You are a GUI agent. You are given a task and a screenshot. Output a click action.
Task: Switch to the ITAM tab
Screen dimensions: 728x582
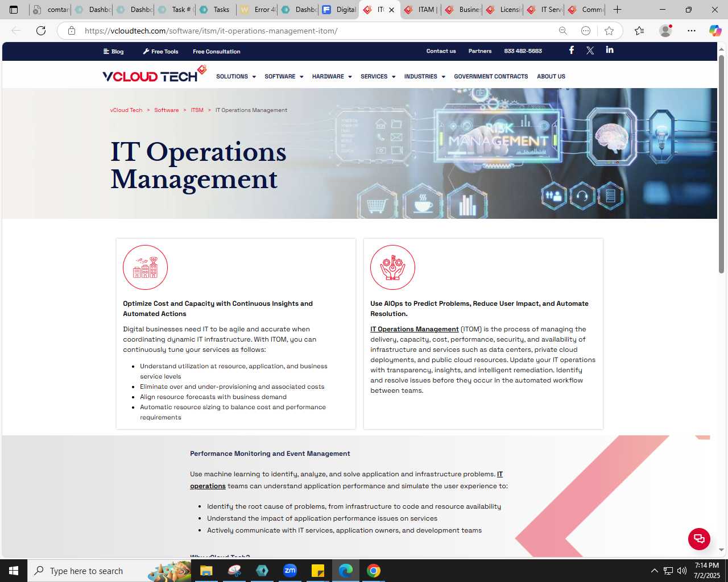click(x=421, y=10)
